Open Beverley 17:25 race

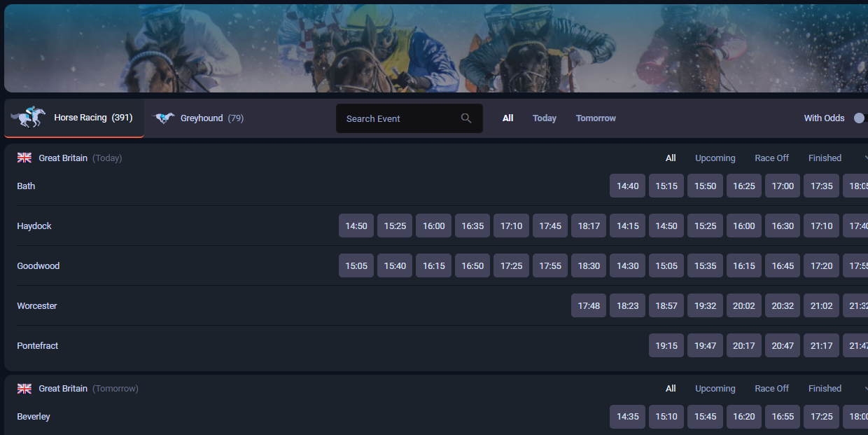click(x=821, y=416)
